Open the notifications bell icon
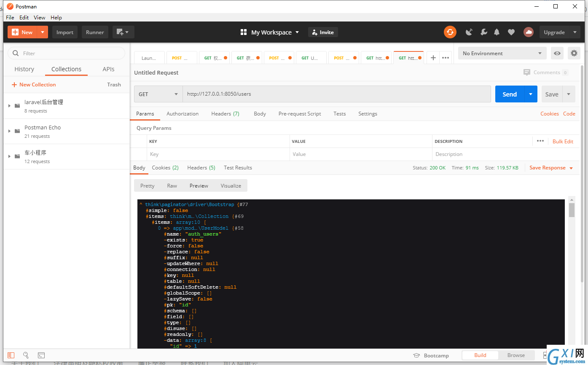 pyautogui.click(x=497, y=32)
